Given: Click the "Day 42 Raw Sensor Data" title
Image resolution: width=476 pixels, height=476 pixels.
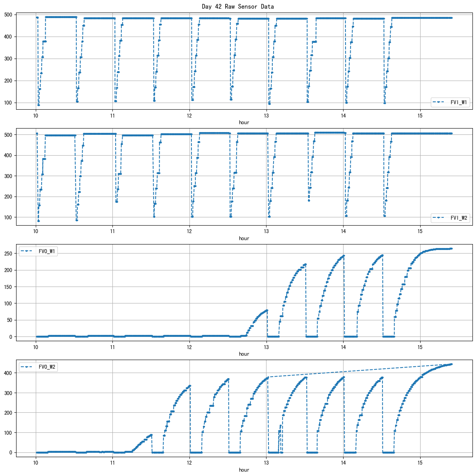Looking at the screenshot, I should (238, 6).
